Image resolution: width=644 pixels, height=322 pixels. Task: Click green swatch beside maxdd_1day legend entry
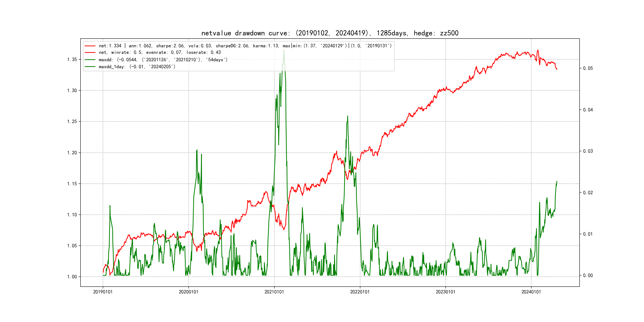click(x=90, y=67)
